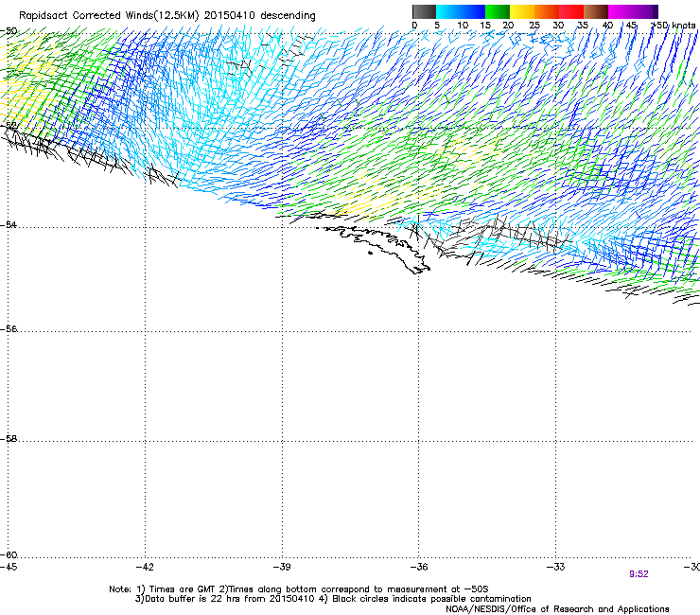
Task: Click the '-45' longitude axis label
Action: coord(9,567)
